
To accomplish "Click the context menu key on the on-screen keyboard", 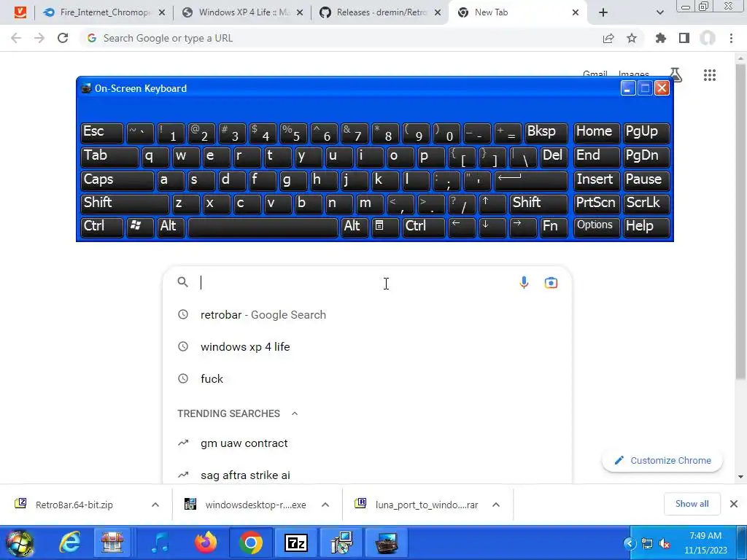I will [384, 227].
